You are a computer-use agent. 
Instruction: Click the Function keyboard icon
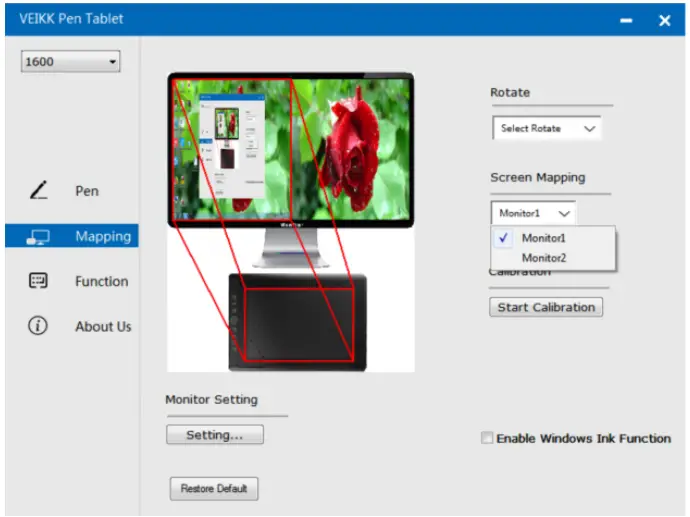pyautogui.click(x=38, y=281)
